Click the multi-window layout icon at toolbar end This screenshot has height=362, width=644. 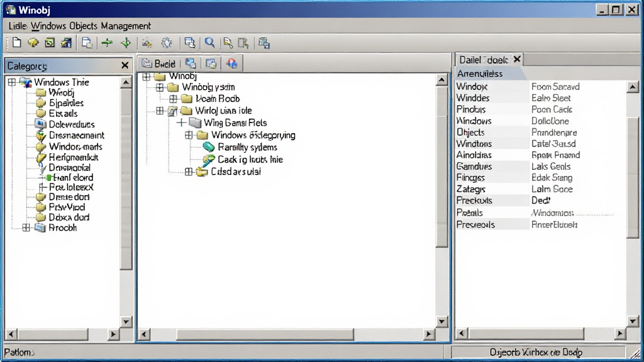264,43
